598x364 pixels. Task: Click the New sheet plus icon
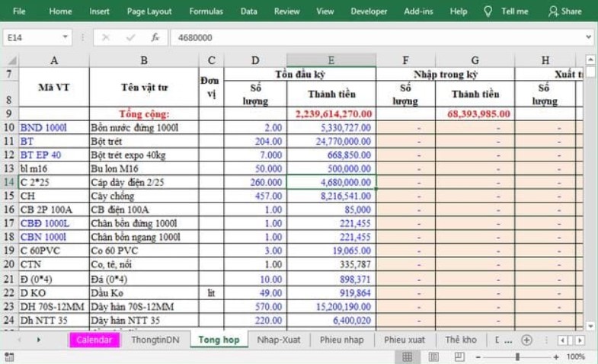(526, 340)
